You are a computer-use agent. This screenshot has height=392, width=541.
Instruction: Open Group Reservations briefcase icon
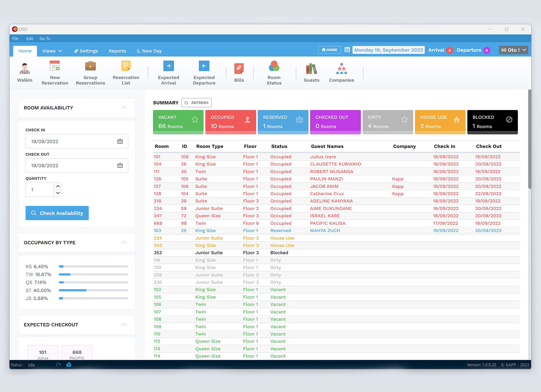[90, 66]
